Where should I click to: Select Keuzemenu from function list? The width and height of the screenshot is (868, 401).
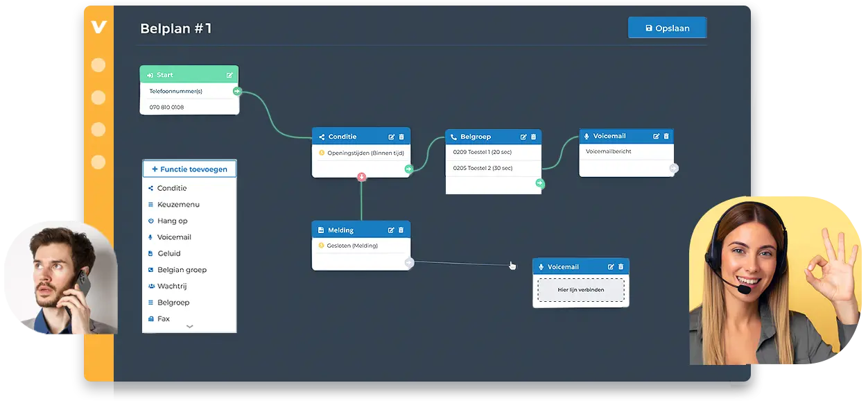pyautogui.click(x=178, y=205)
